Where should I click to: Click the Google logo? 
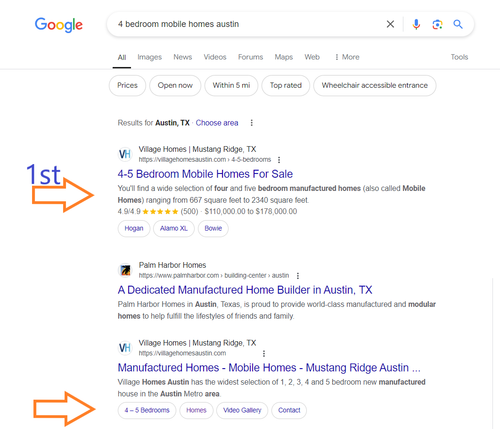[59, 25]
